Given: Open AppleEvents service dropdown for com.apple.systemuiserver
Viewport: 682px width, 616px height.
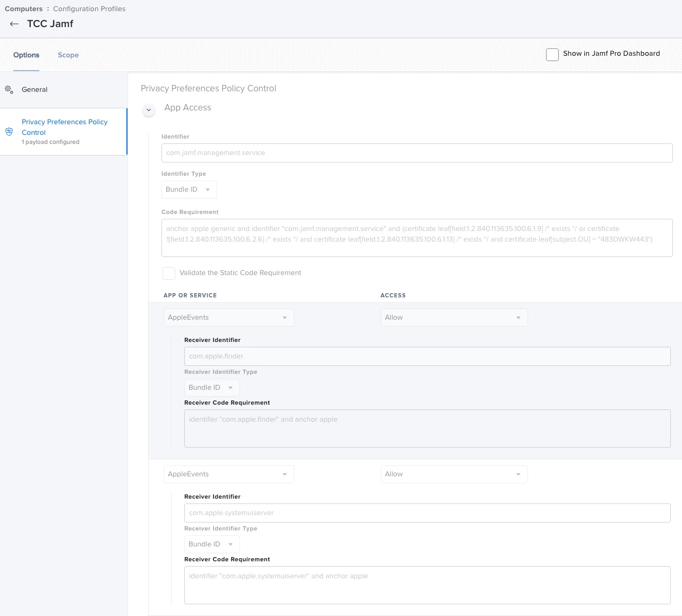Looking at the screenshot, I should (228, 474).
